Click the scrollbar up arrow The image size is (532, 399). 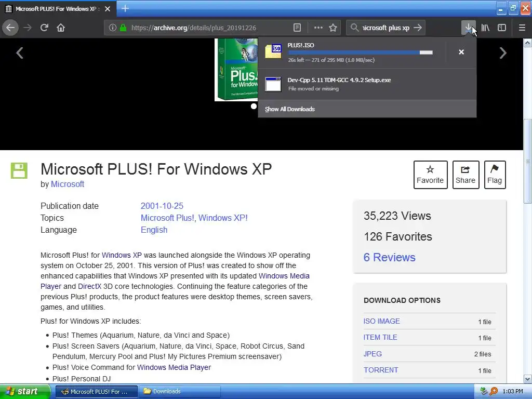527,43
